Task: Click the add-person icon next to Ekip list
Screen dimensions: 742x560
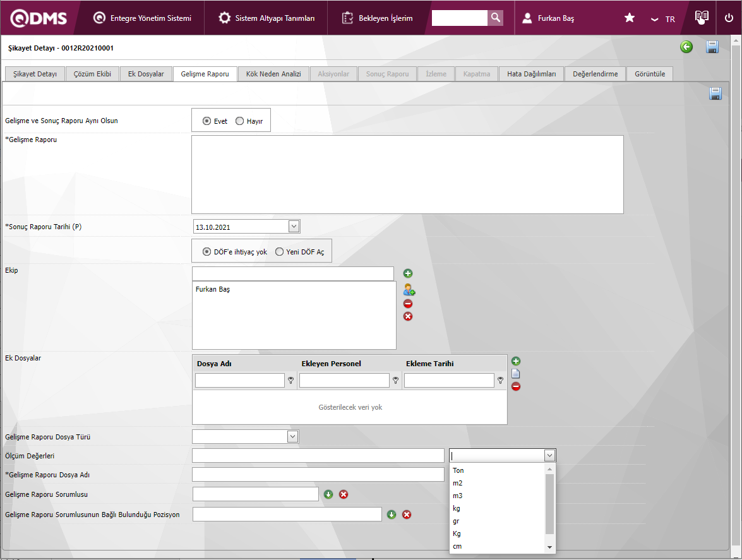Action: [409, 290]
